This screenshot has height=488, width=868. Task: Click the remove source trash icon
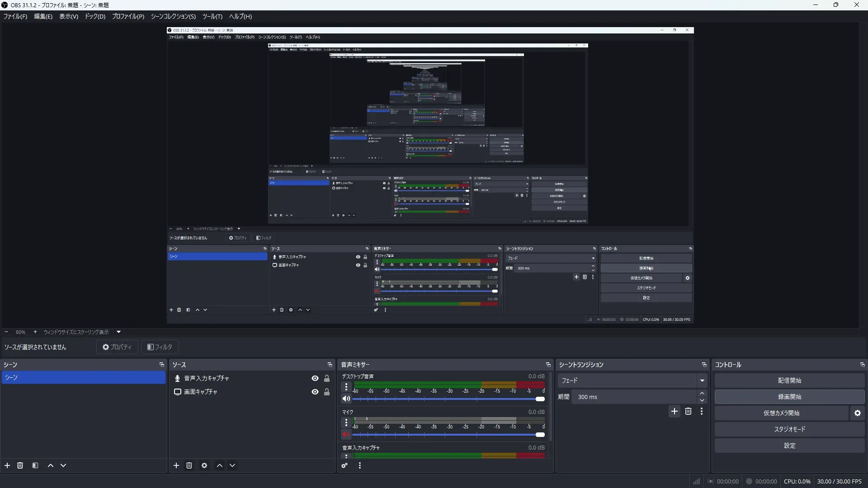[189, 465]
